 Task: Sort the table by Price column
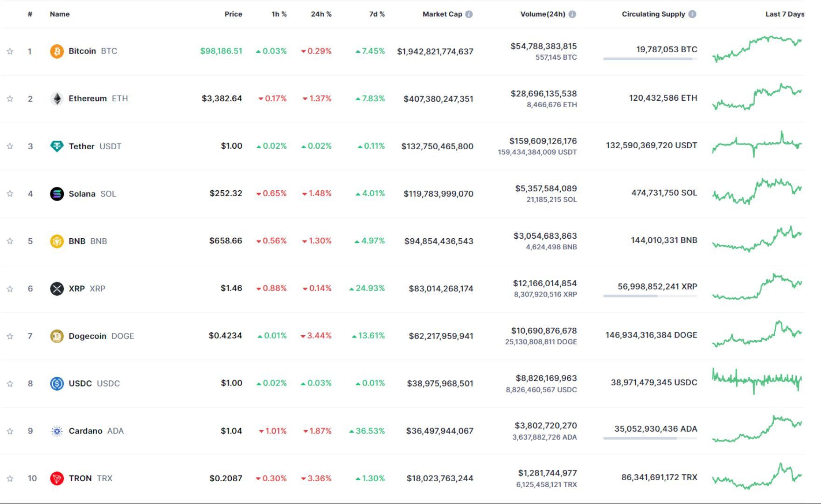click(233, 14)
